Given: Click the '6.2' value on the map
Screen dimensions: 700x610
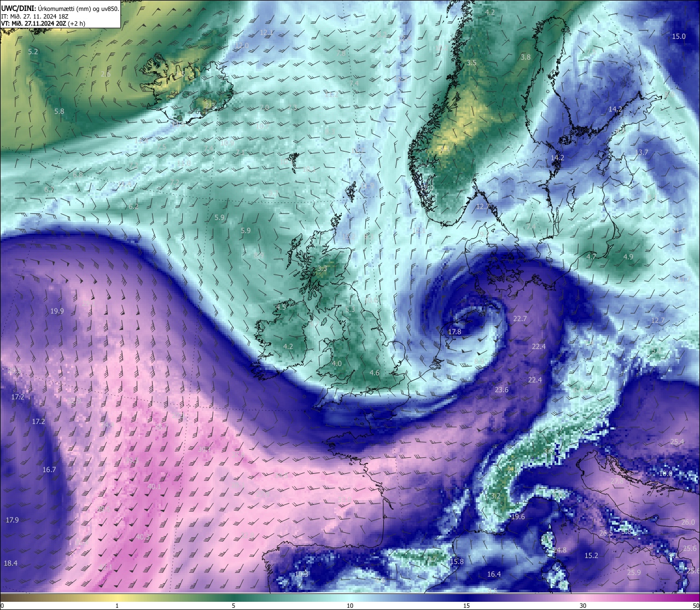Looking at the screenshot, I should tap(133, 207).
